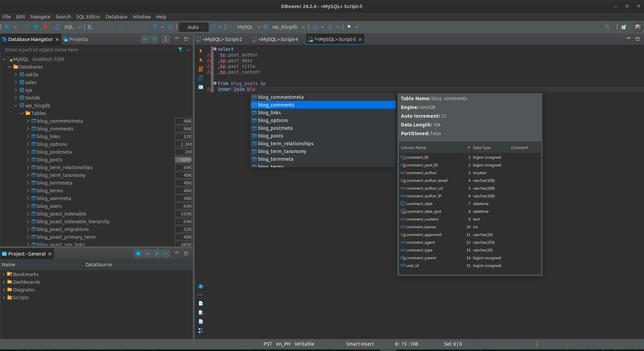The image size is (644, 351).
Task: Select blog_users table in navigator tree
Action: 49,206
